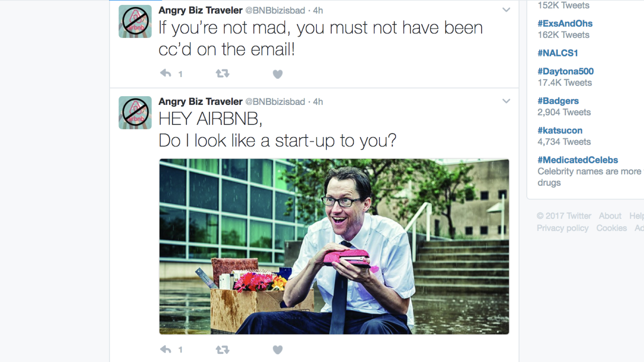Expand options chevron on the first tweet

point(506,10)
